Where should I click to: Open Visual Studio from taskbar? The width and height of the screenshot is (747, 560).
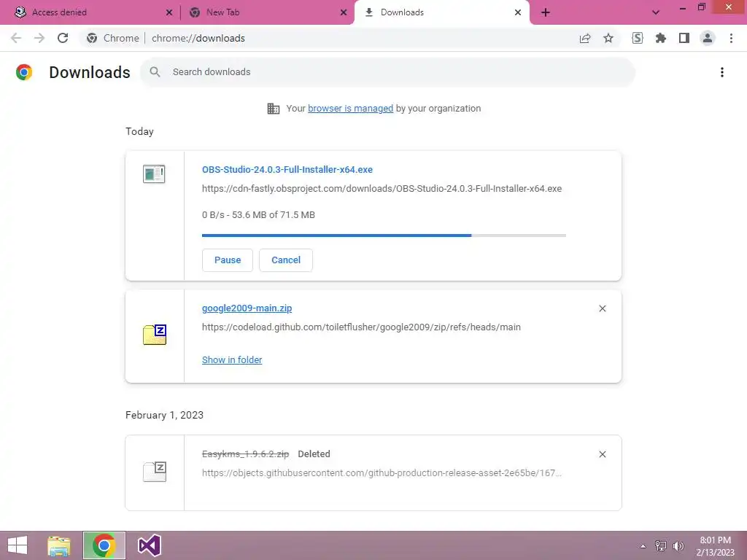click(x=149, y=545)
